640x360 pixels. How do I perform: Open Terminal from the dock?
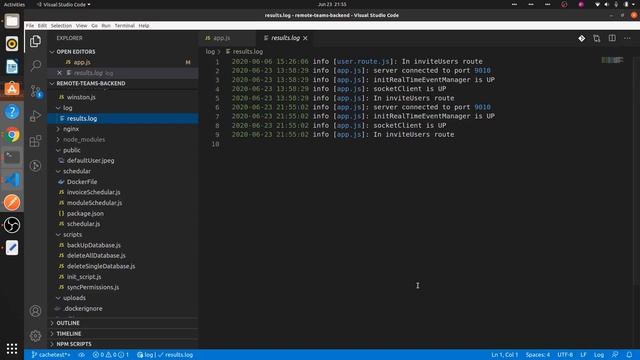pos(12,157)
